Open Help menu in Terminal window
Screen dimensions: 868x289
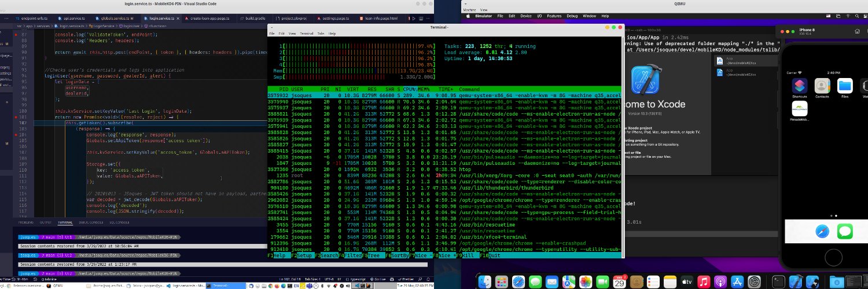[332, 34]
